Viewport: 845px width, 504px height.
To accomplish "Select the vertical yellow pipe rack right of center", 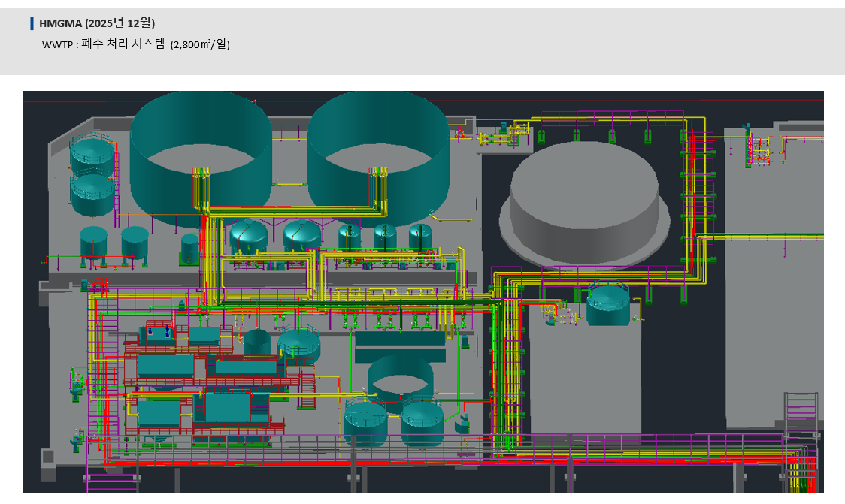I will click(507, 361).
